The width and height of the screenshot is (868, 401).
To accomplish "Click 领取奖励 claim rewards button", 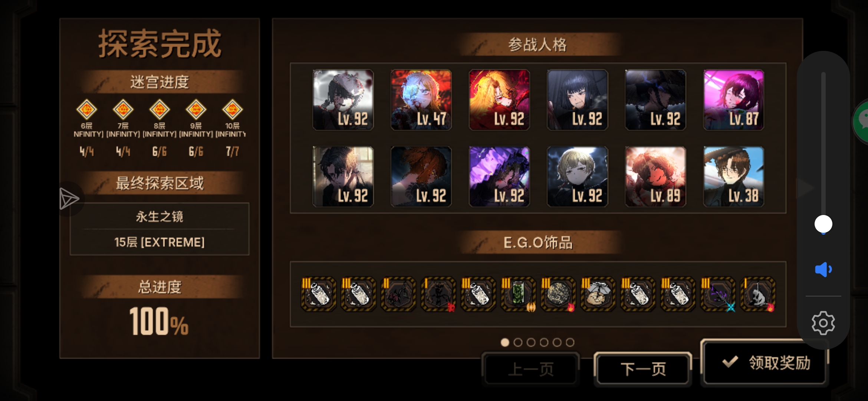I will (765, 362).
